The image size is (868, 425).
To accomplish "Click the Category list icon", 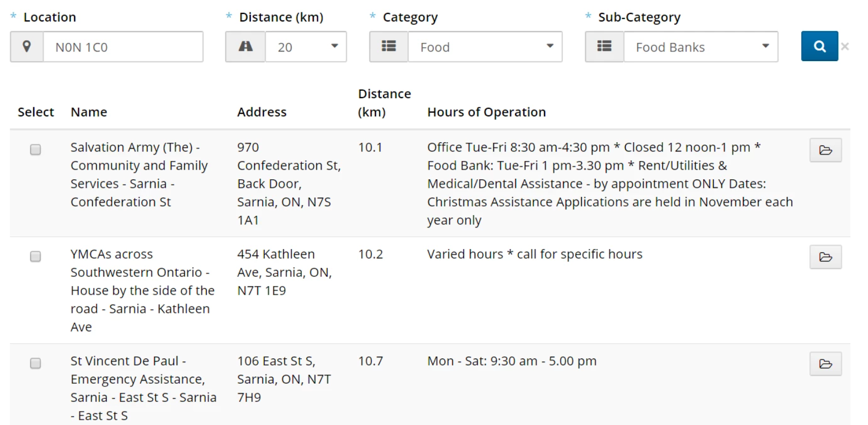I will coord(389,47).
